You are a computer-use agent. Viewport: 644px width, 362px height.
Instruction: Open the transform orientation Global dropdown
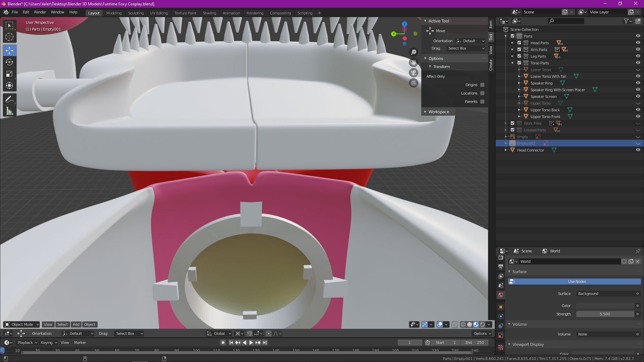219,333
